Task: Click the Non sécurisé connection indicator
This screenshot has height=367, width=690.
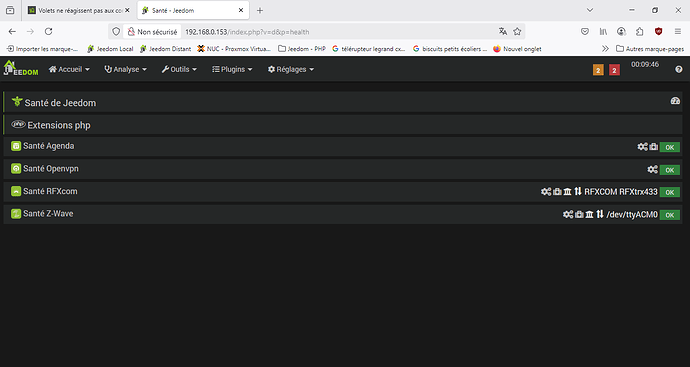Action: pos(152,32)
